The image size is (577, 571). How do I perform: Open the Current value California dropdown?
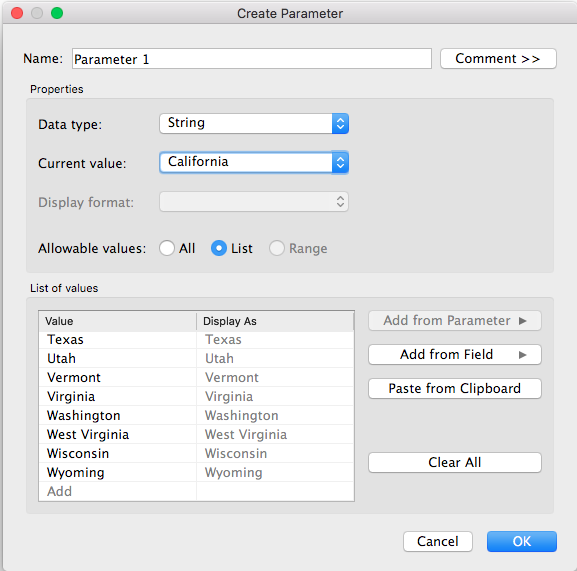254,162
